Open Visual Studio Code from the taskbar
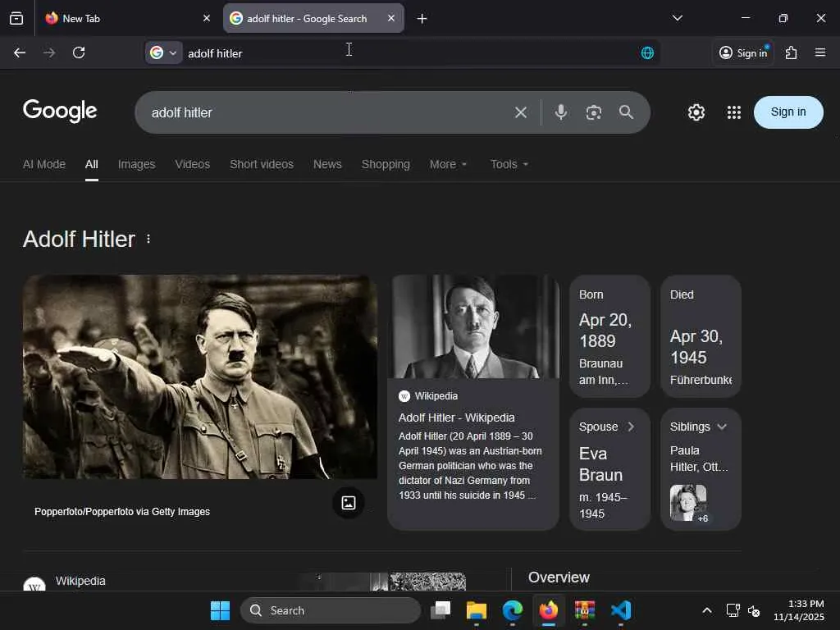The image size is (840, 630). tap(621, 610)
